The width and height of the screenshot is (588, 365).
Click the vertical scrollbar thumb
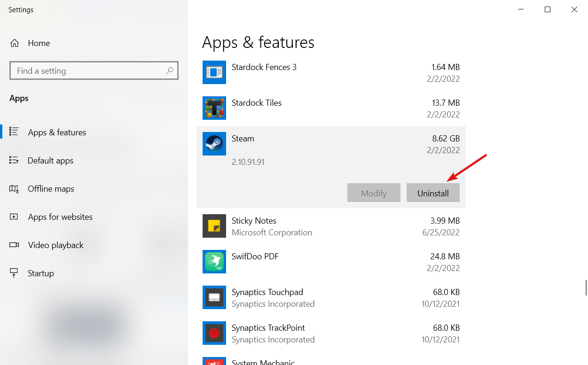tap(586, 287)
